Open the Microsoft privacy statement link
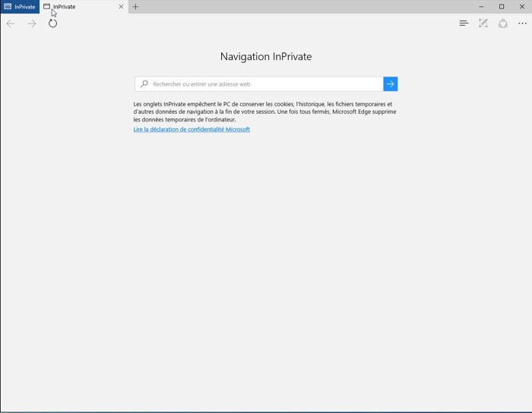532x413 pixels. coord(192,130)
